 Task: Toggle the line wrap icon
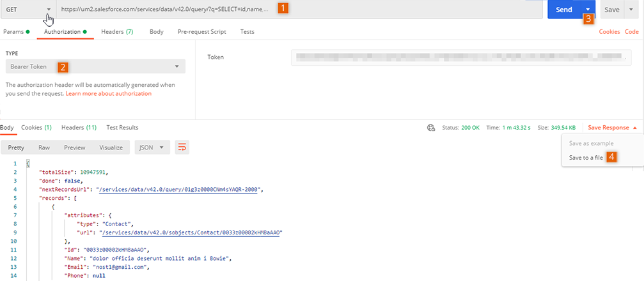point(182,148)
